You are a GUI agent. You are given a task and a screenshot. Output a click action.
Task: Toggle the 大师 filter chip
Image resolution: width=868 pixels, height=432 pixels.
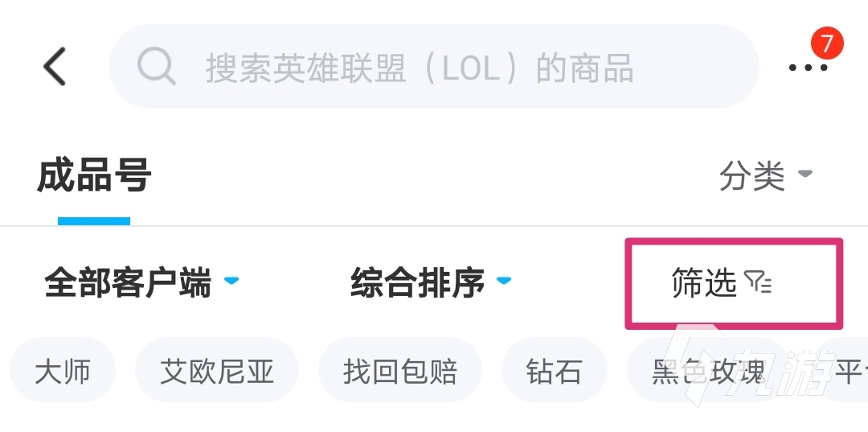[x=63, y=372]
